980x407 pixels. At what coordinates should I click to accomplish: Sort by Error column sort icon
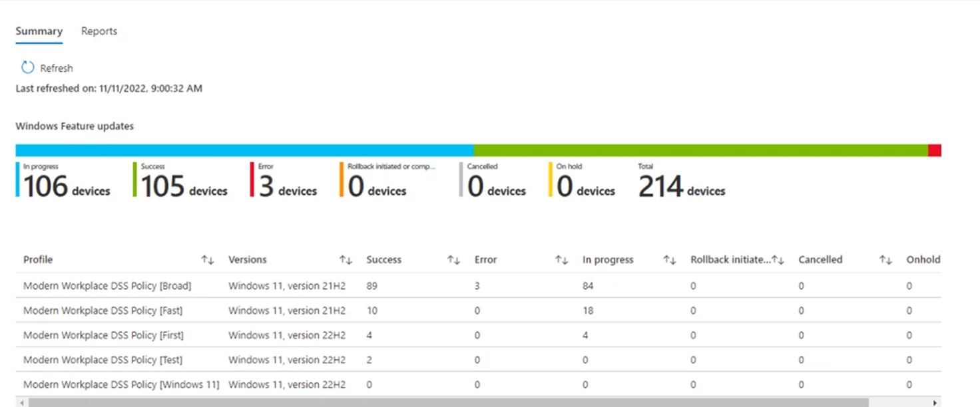coord(561,260)
